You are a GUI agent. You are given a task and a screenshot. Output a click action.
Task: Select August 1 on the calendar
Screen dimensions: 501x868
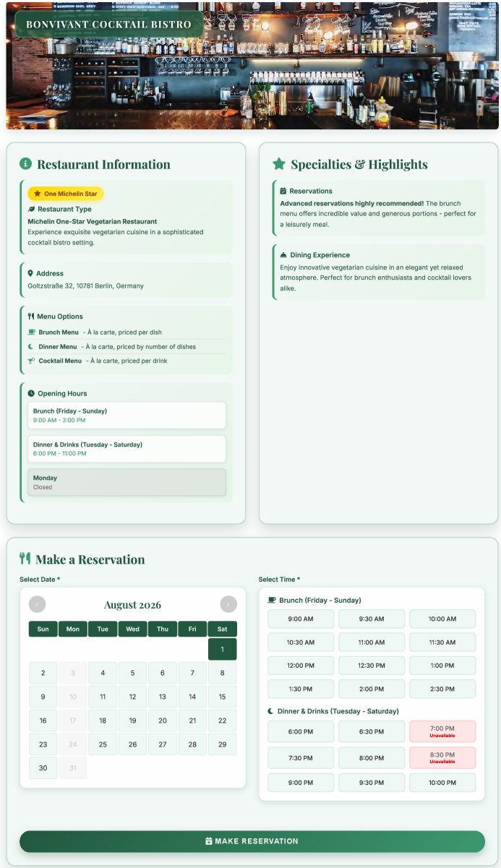222,649
